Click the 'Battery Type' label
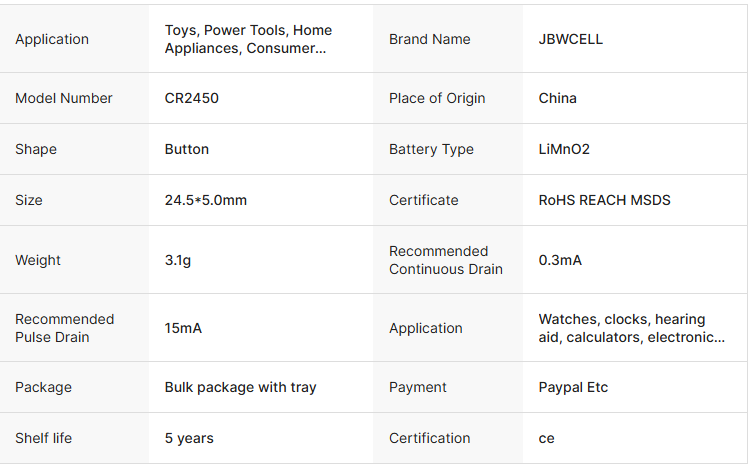The height and width of the screenshot is (464, 753). 431,149
